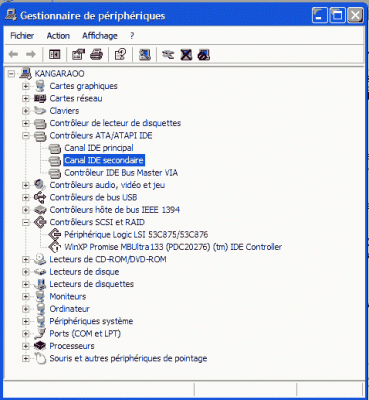The image size is (369, 400).
Task: Click the update driver toolbar icon
Action: pyautogui.click(x=168, y=54)
